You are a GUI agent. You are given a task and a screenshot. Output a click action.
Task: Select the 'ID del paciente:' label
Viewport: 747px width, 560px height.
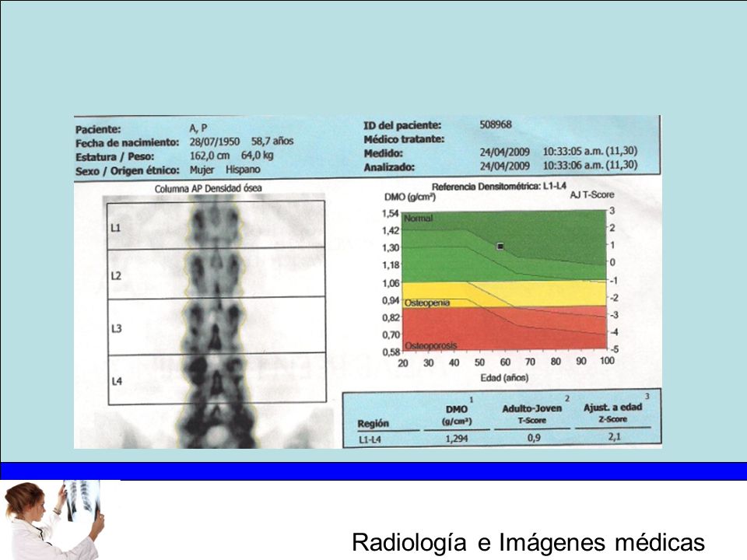402,125
